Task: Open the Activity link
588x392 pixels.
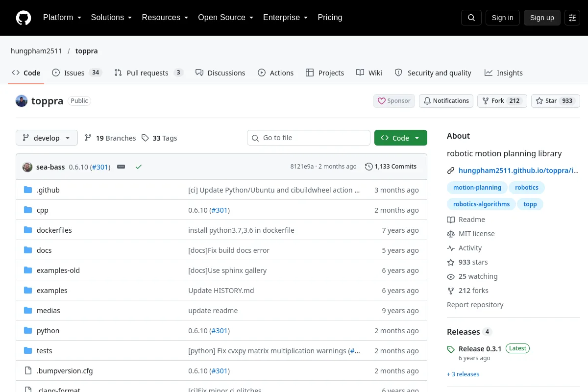Action: 465,248
